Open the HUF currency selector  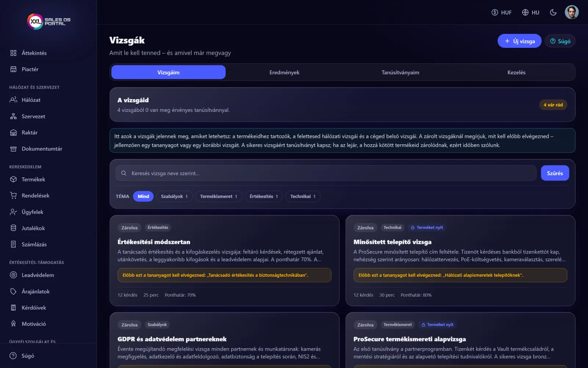click(502, 13)
